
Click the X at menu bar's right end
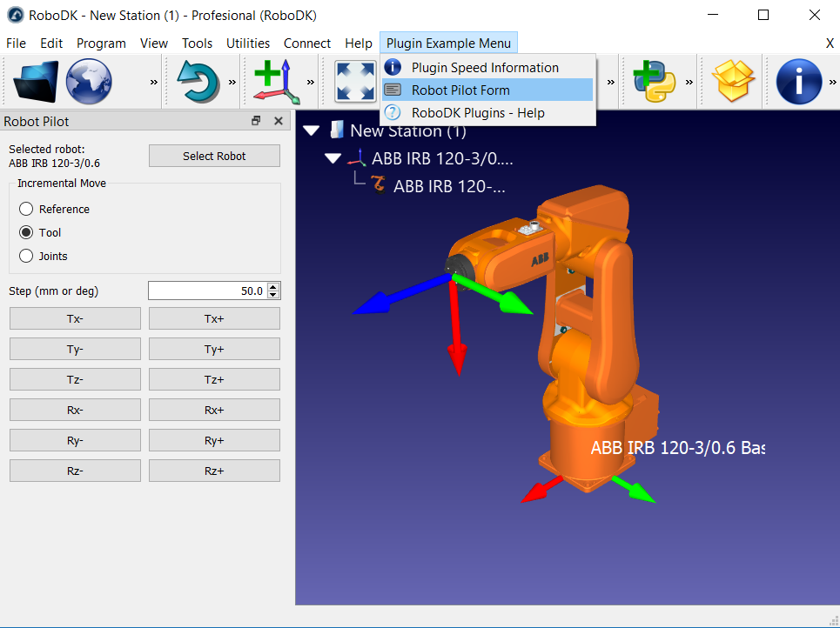pyautogui.click(x=830, y=43)
